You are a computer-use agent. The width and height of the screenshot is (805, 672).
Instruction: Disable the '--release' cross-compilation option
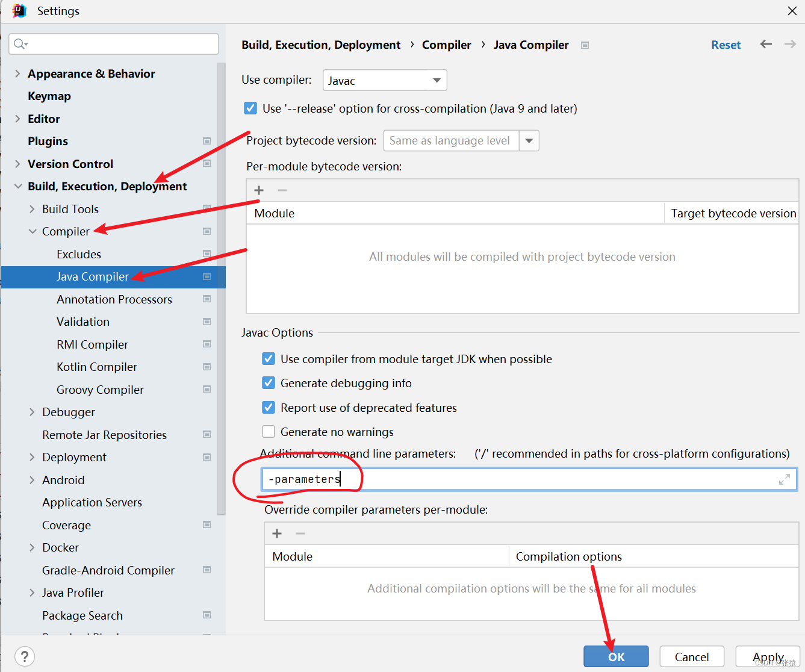pos(250,108)
